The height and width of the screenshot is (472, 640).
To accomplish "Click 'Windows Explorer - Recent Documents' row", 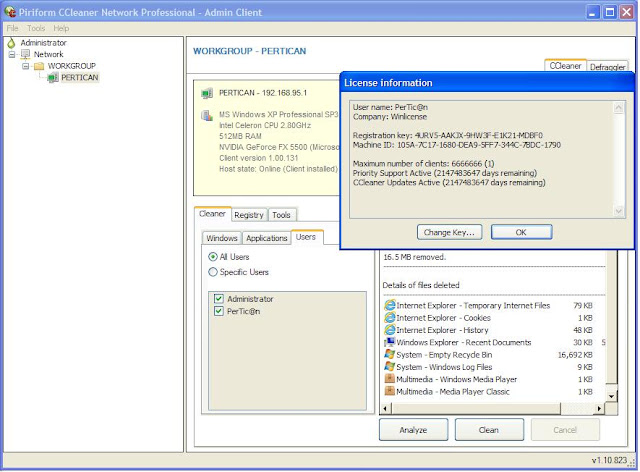I will [x=488, y=342].
